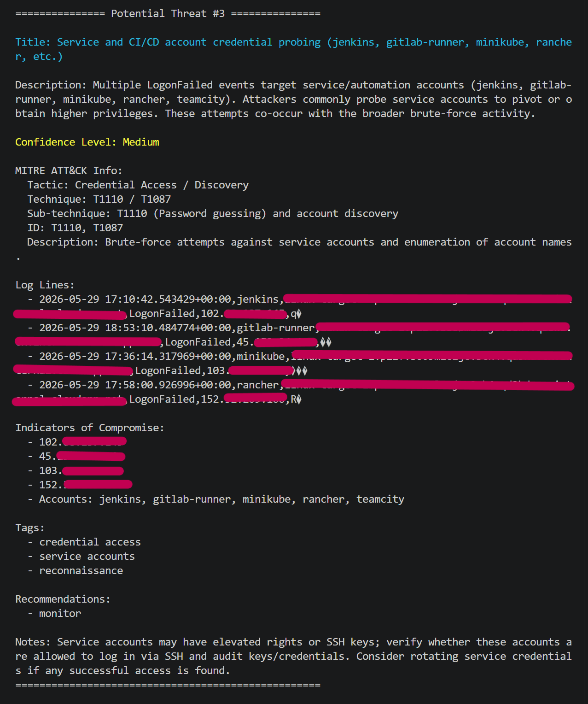Screen dimensions: 588x704
Task: Click the Technique: T1110 / T1087 line
Action: tap(99, 199)
